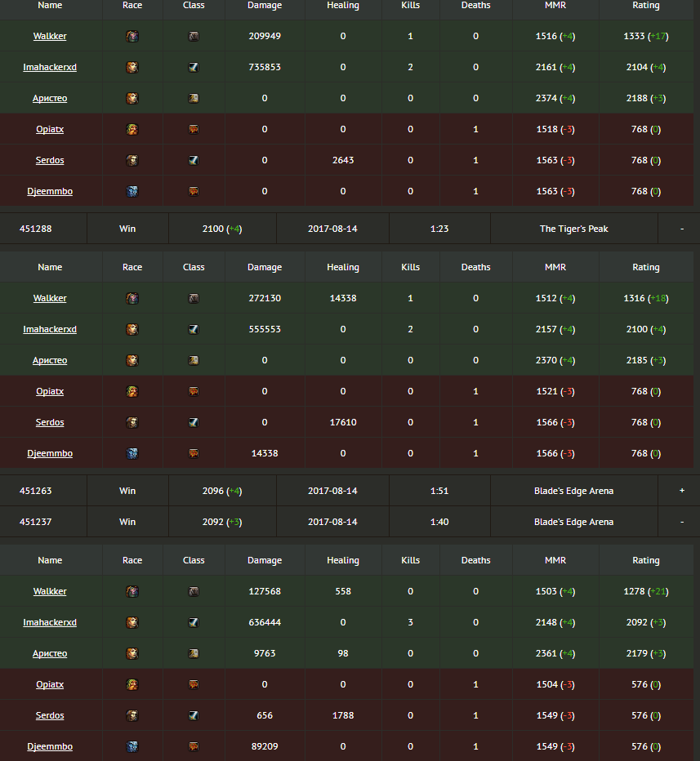Expand match 451263 details with plus sign
700x761 pixels.
click(x=682, y=491)
